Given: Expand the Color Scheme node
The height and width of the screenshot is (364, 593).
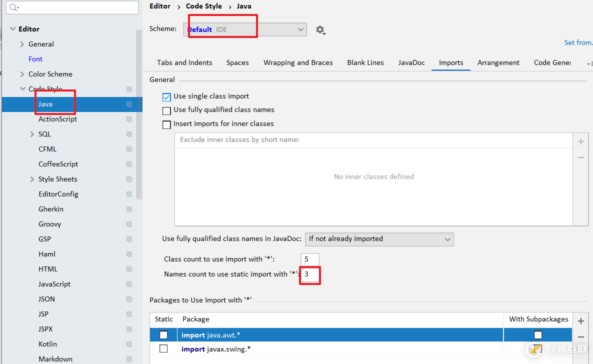Looking at the screenshot, I should coord(22,74).
